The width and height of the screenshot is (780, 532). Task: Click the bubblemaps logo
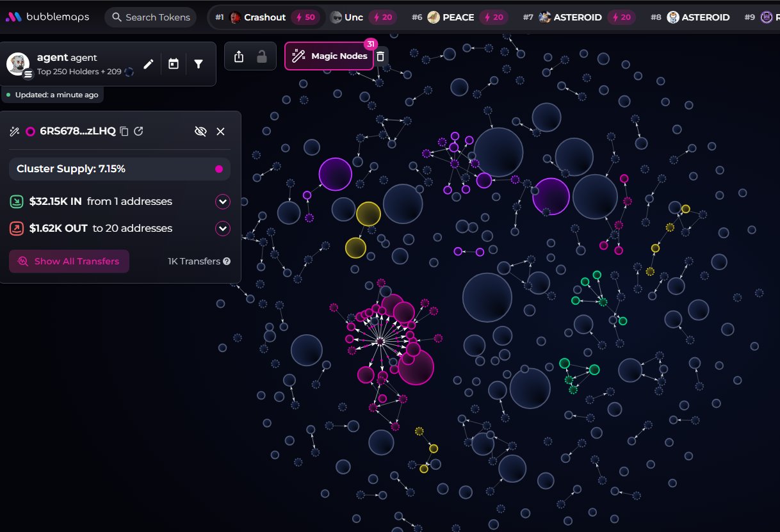click(47, 17)
